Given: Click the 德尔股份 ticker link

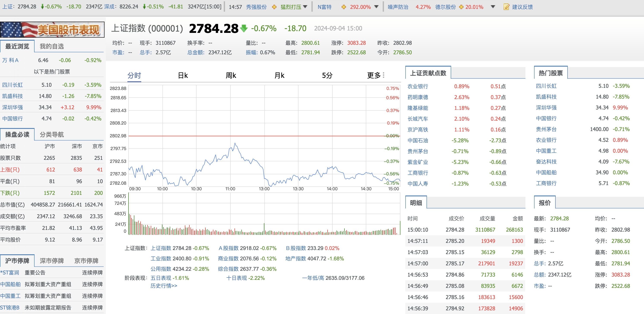Looking at the screenshot, I should (446, 7).
